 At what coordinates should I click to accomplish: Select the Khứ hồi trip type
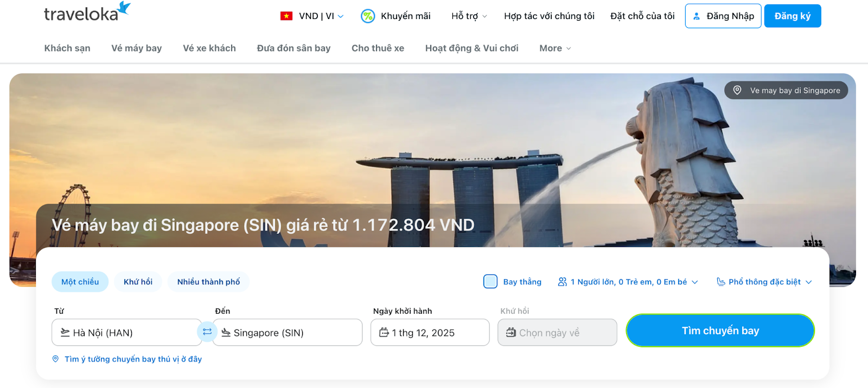click(138, 282)
